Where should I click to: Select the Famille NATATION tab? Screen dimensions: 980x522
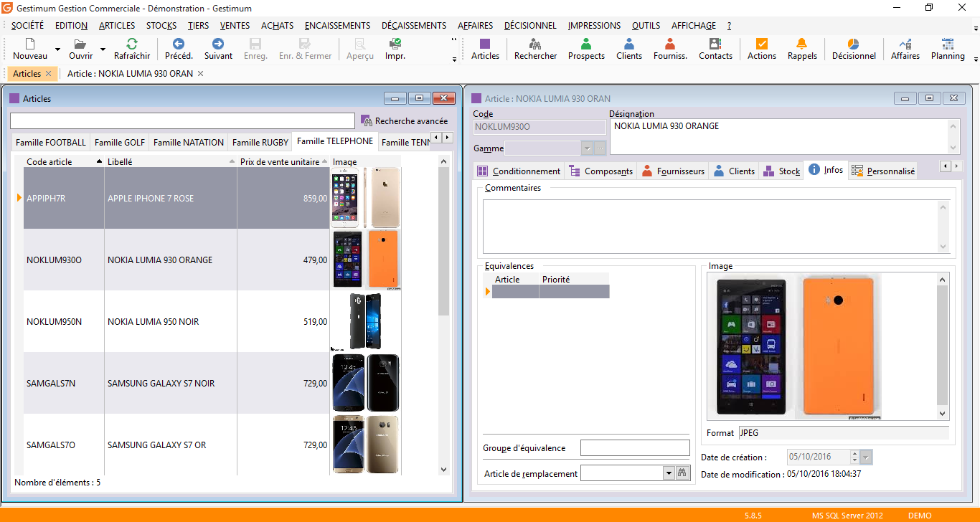[x=189, y=142]
